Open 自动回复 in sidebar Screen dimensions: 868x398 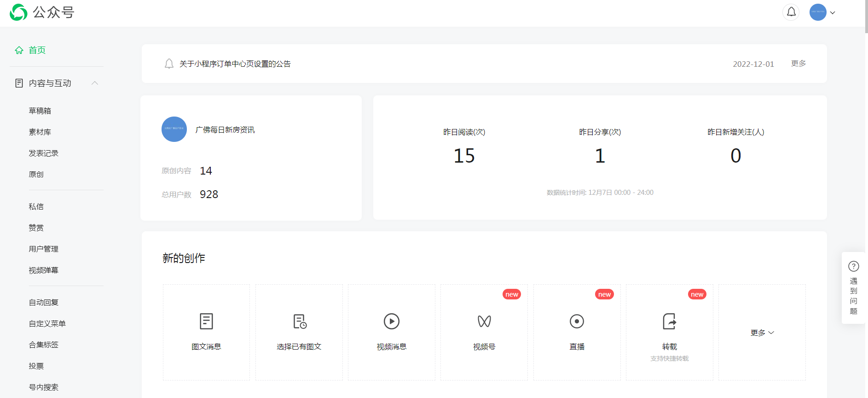[x=44, y=303]
